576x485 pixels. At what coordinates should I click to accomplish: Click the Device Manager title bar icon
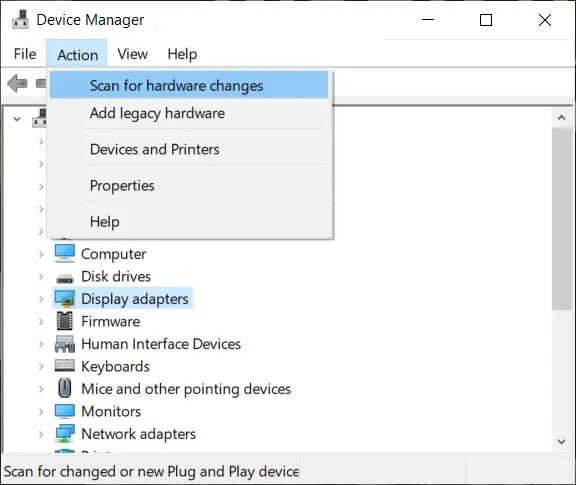click(x=21, y=19)
